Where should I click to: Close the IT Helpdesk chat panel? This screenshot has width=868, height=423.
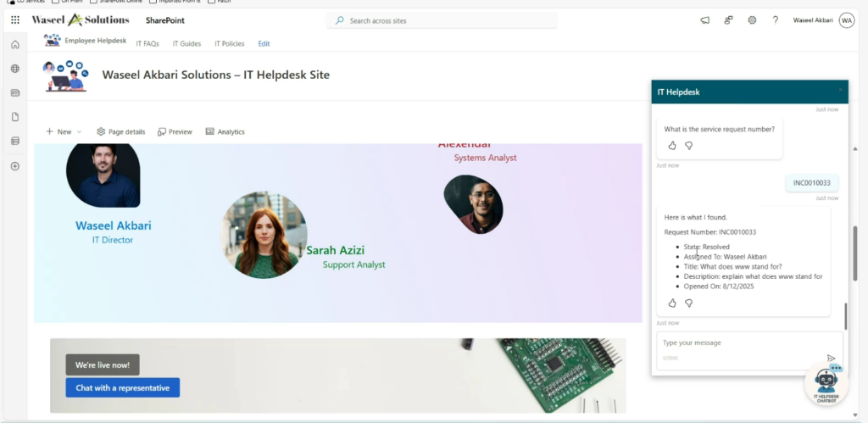tap(840, 90)
